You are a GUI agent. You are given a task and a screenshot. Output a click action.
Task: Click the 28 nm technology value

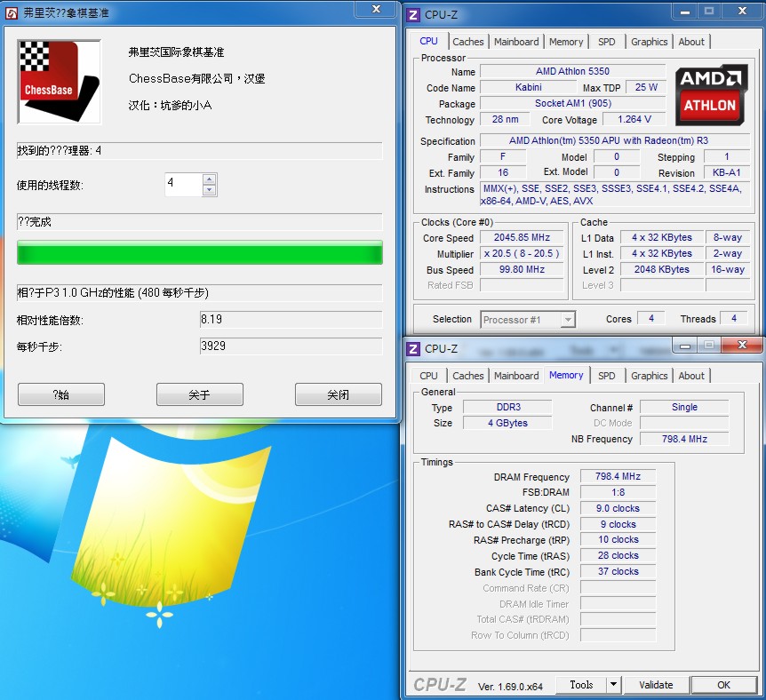(505, 120)
